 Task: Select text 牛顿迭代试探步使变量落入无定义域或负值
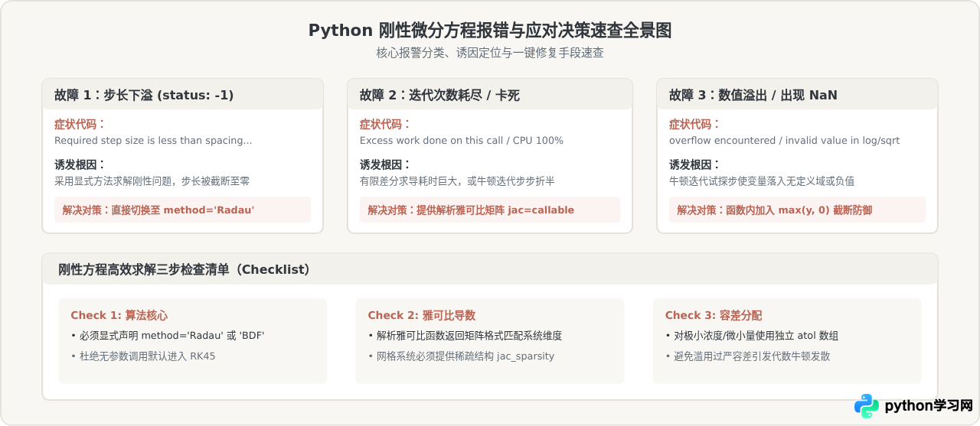[762, 181]
